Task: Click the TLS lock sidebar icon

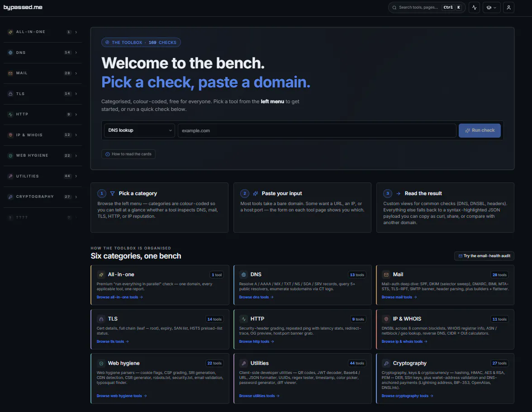Action: tap(10, 94)
